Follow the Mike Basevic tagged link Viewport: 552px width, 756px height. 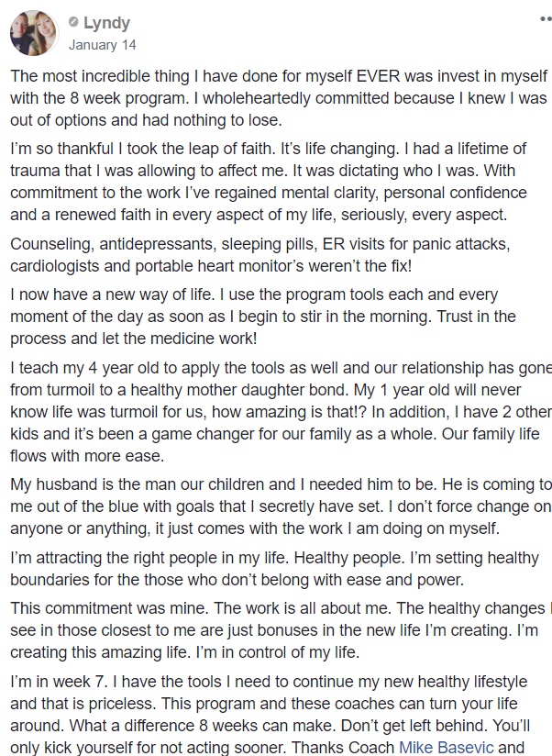[x=447, y=748]
